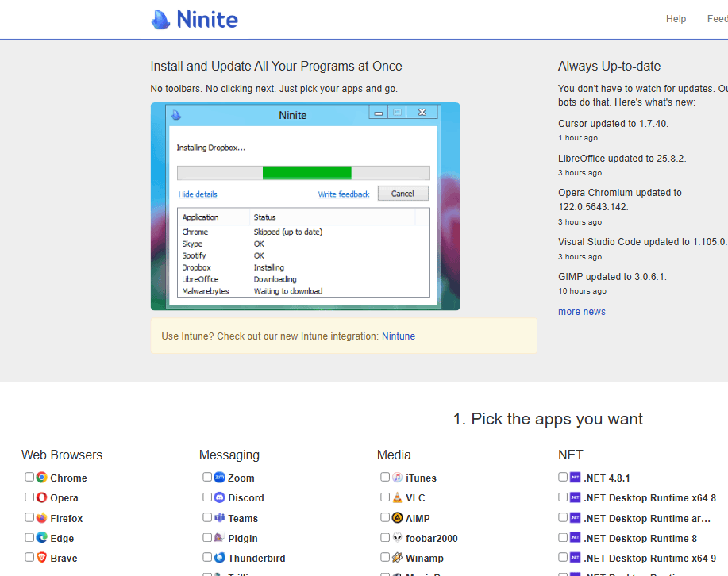Click the Chrome browser icon
The width and height of the screenshot is (728, 576).
[x=42, y=478]
